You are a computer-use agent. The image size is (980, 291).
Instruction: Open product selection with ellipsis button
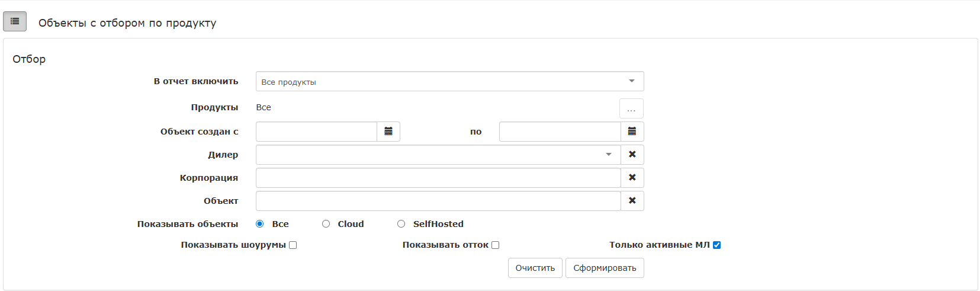(x=631, y=109)
